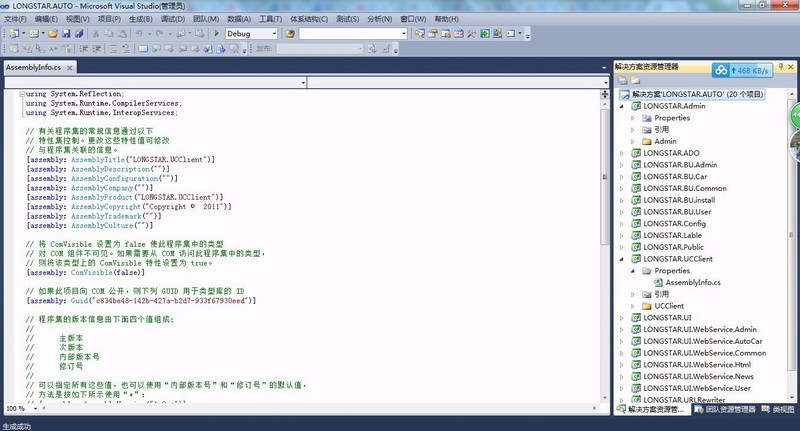Screen dimensions: 800x431
Task: Collapse the using directives code region
Action: (22, 94)
